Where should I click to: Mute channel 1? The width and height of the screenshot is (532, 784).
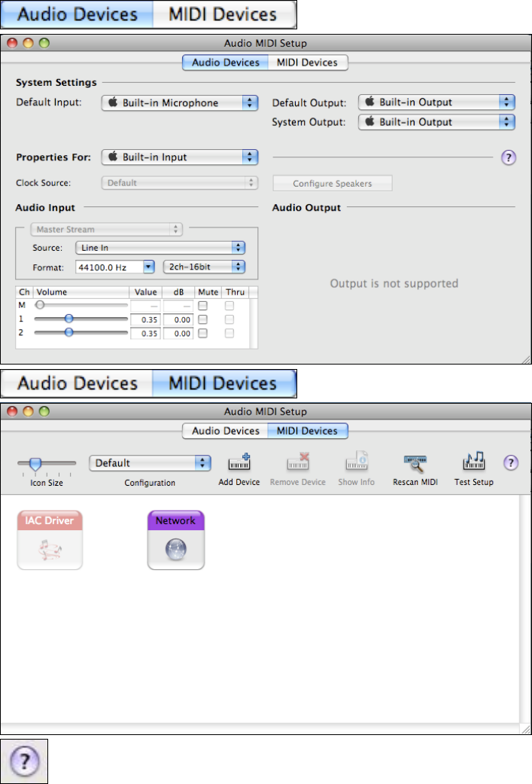pos(203,319)
